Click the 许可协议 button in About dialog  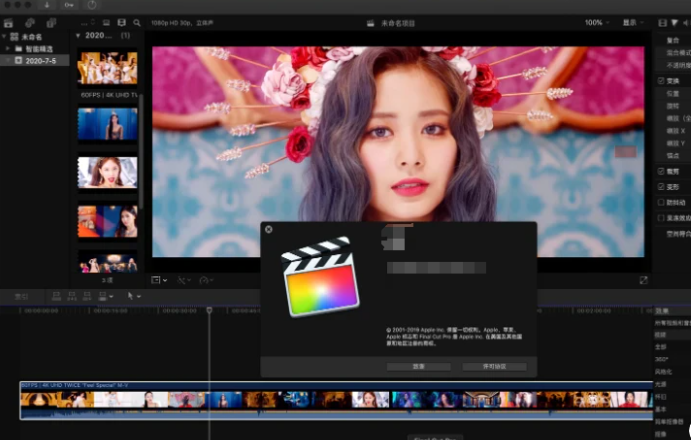coord(494,366)
